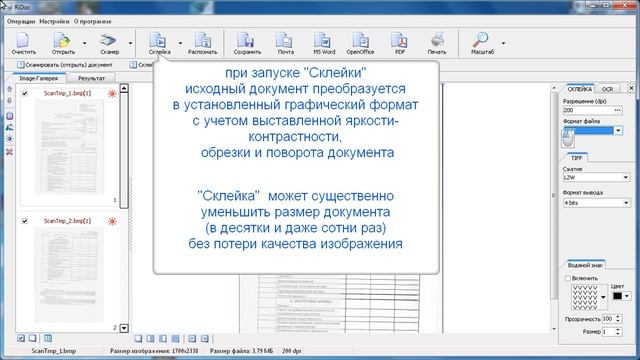
Task: Expand the Открыть dropdown arrow
Action: point(84,43)
